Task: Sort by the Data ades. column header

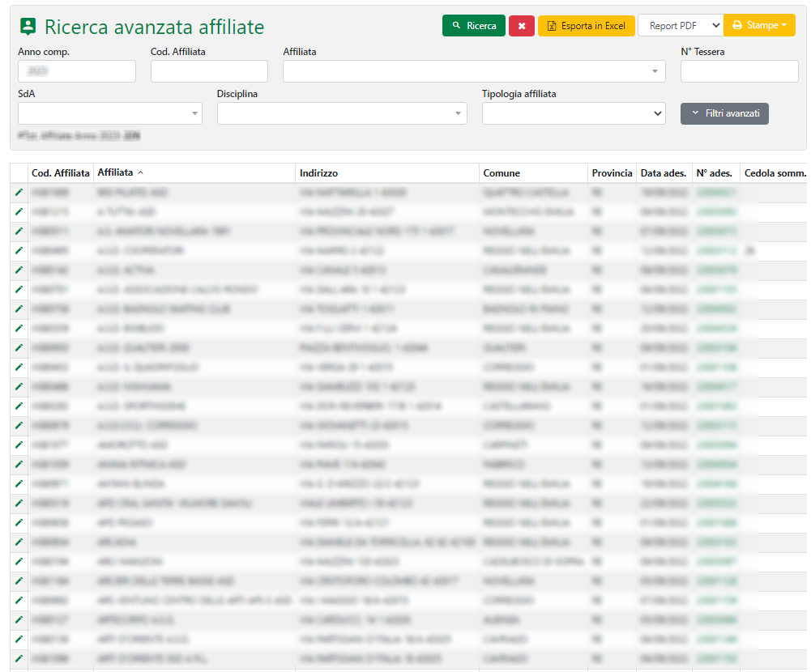Action: coord(663,173)
